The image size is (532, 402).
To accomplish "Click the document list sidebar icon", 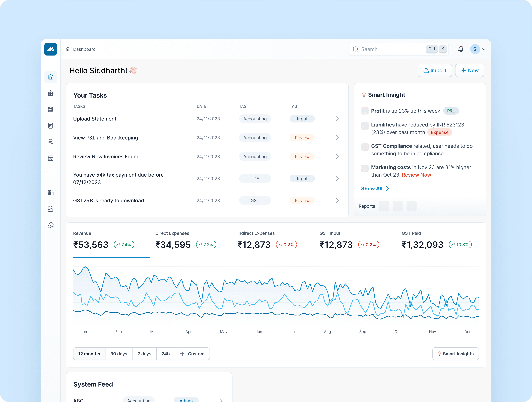I will click(50, 126).
